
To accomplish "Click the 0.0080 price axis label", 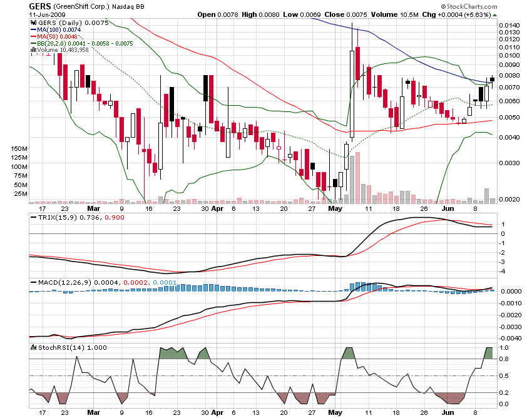I will coord(509,75).
